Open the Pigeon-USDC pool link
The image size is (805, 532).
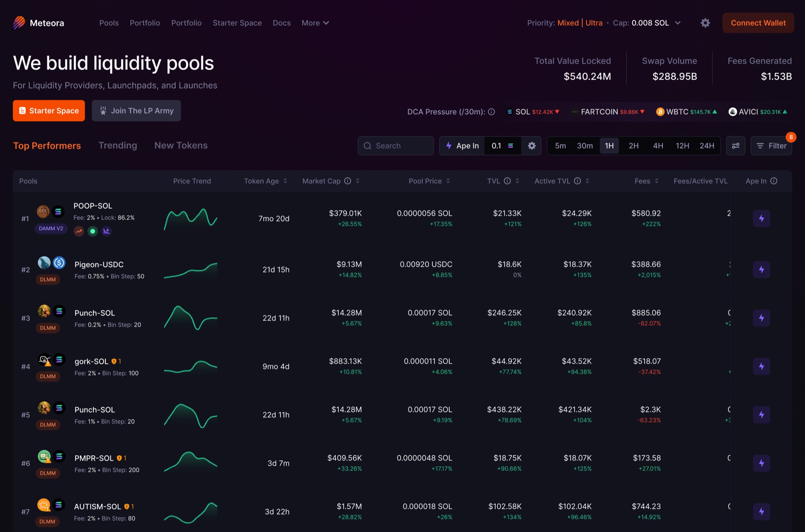(99, 264)
